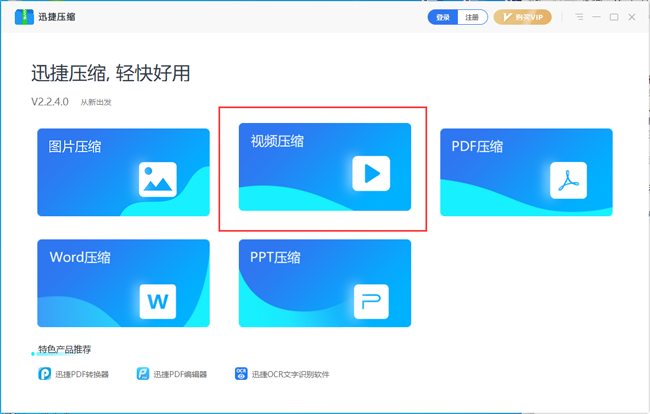Click the 登录 login button

443,17
